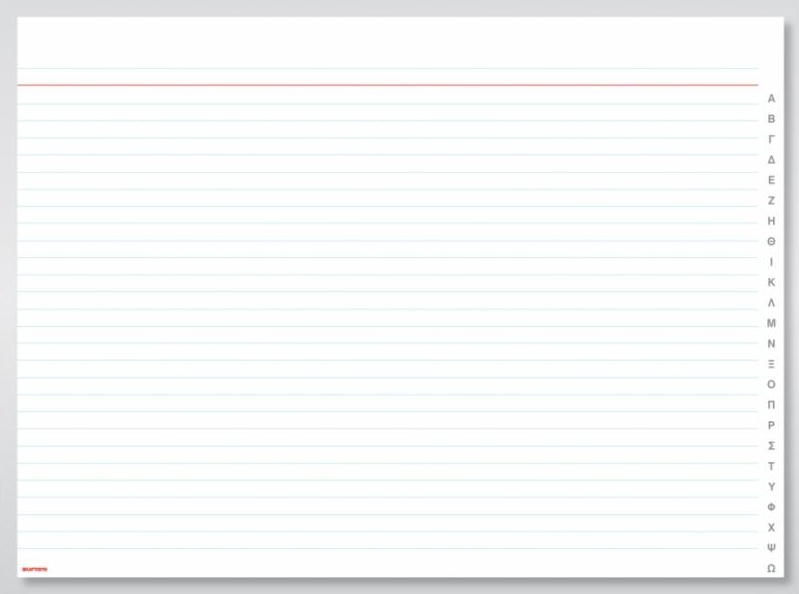
Task: Select the Ω index letter
Action: [x=771, y=568]
